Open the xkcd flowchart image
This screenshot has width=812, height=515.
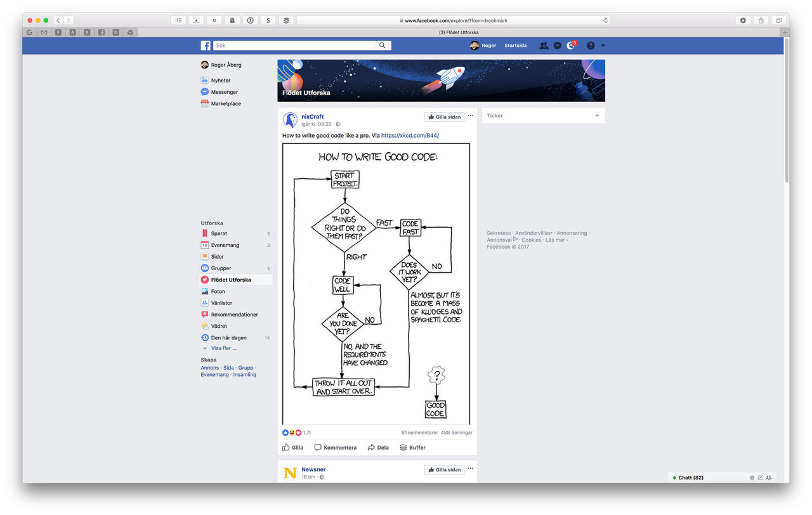376,284
